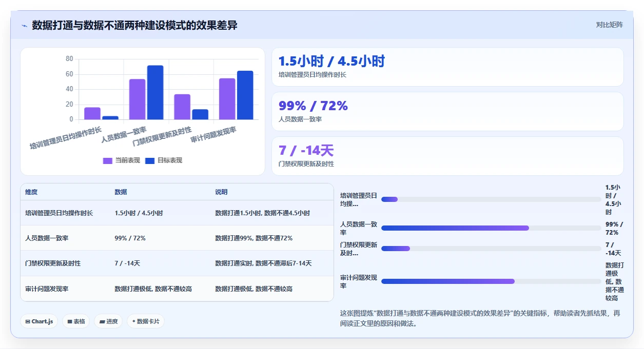Viewport: 644px width, 349px height.
Task: Click the lightning icon beside the title
Action: click(x=24, y=25)
